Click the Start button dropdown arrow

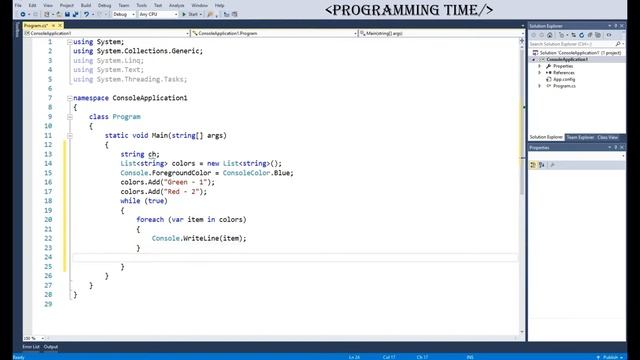(201, 14)
